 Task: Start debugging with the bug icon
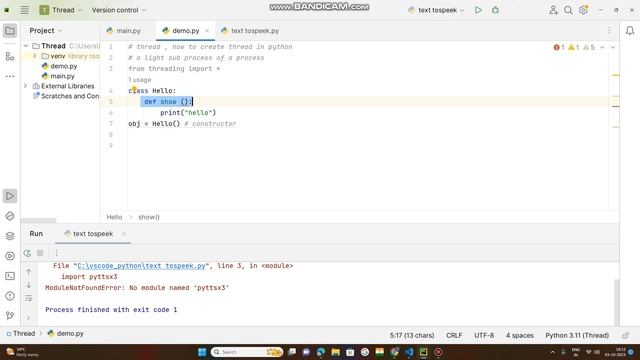(x=495, y=10)
